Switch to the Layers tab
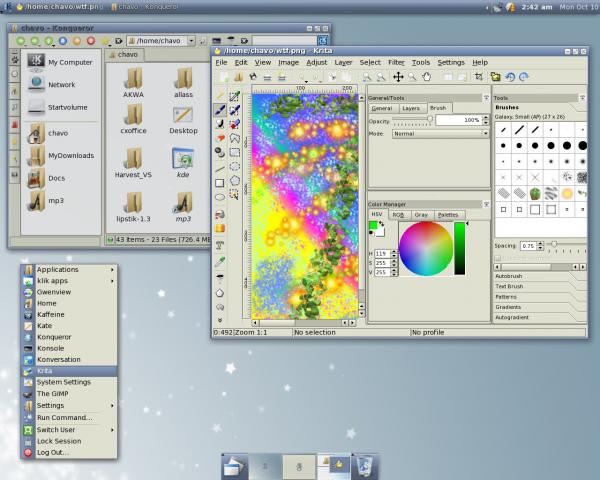600x480 pixels. click(x=411, y=108)
